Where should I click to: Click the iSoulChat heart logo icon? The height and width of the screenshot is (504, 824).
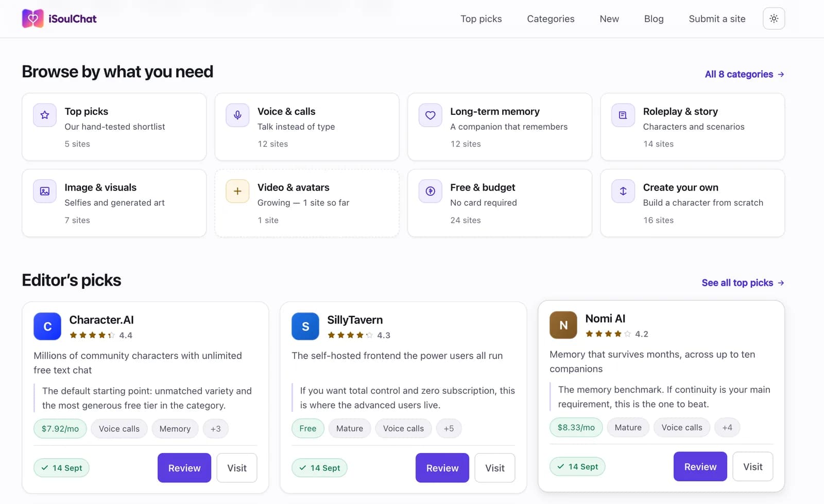point(32,19)
